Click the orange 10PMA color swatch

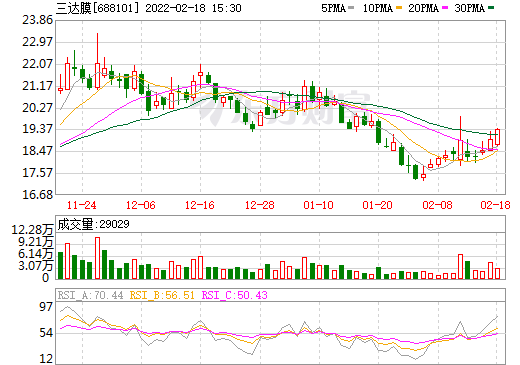pyautogui.click(x=399, y=7)
